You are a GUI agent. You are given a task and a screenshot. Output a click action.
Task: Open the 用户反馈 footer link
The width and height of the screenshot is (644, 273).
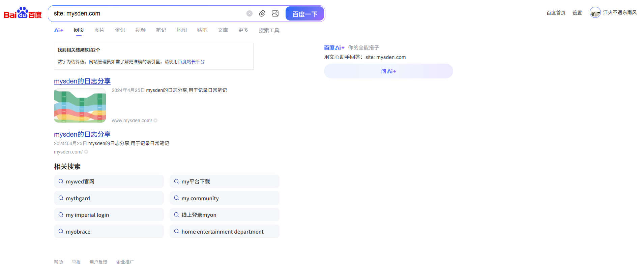point(98,262)
